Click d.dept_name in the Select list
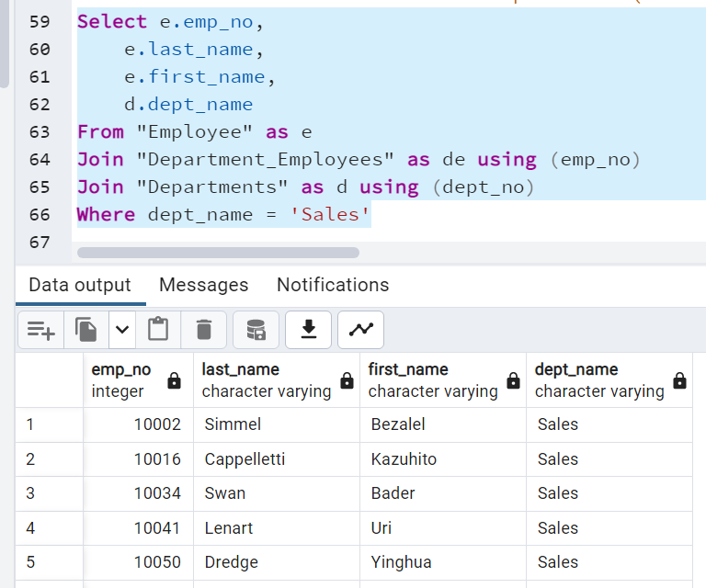The height and width of the screenshot is (588, 706). point(188,105)
